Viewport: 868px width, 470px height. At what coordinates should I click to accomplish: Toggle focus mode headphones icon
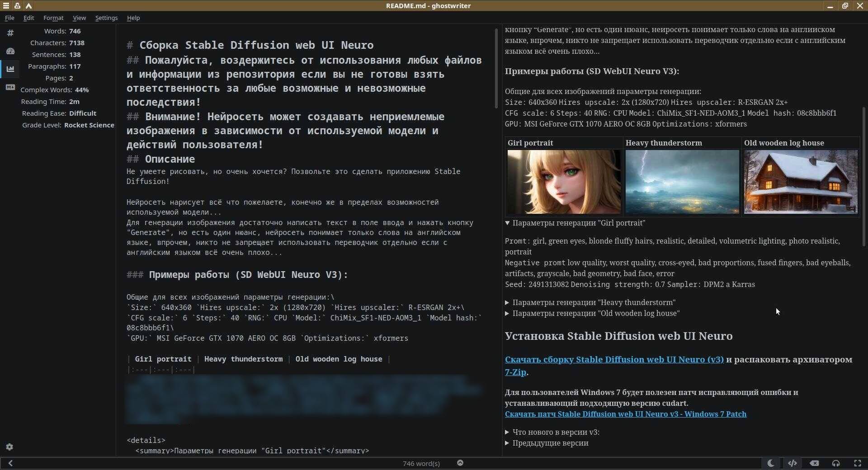click(836, 463)
